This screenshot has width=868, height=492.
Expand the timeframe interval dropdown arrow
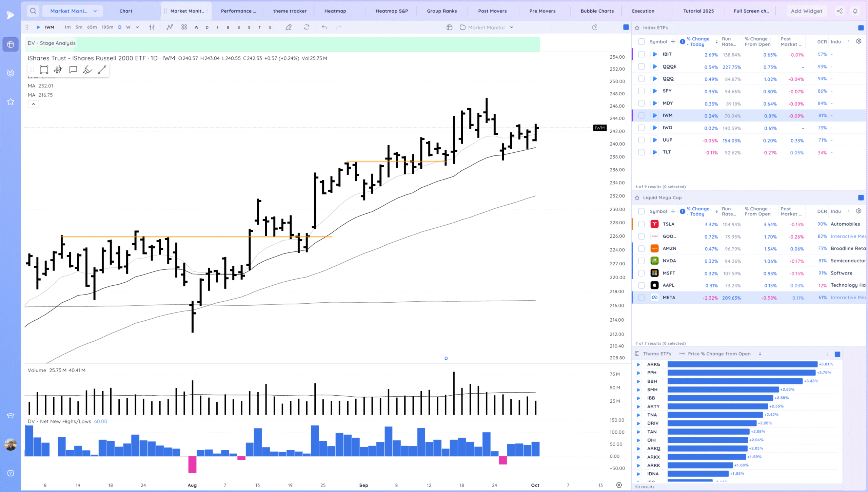tap(137, 27)
